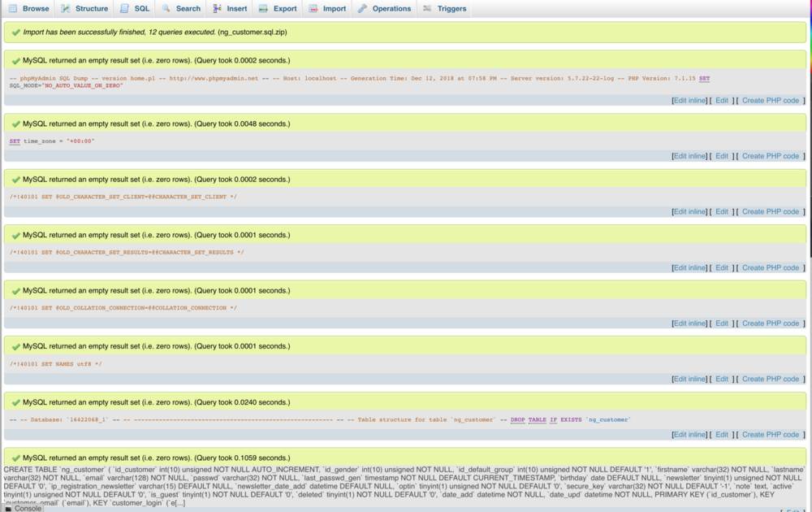The width and height of the screenshot is (812, 512).
Task: Click the green success checkmark of the import message
Action: click(15, 33)
